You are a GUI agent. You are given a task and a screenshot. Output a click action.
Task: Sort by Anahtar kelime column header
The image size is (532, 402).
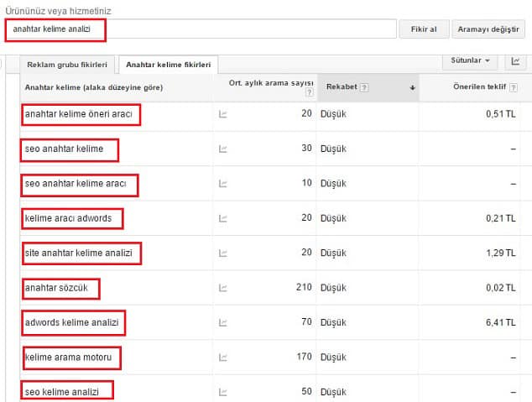click(x=94, y=87)
